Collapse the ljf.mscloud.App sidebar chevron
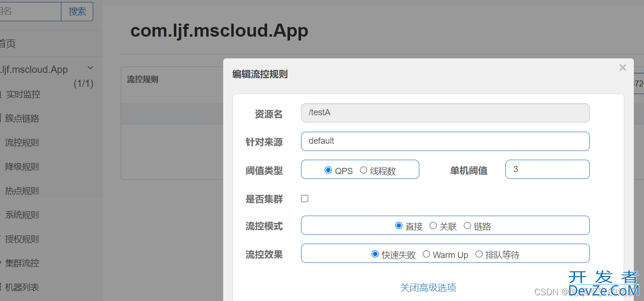 coord(90,68)
